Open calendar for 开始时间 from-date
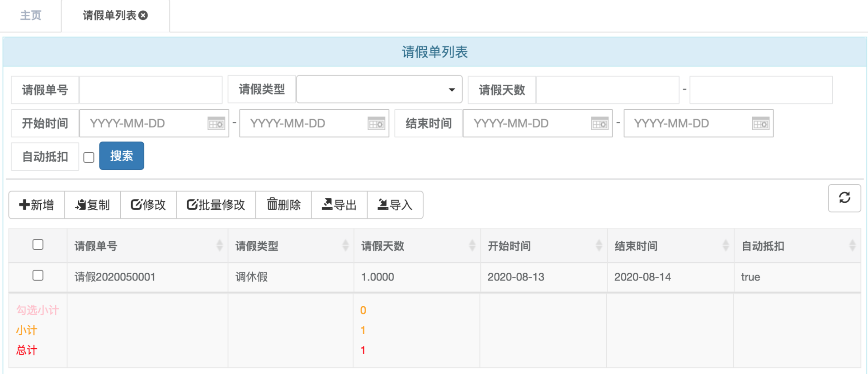This screenshot has height=374, width=868. (216, 123)
